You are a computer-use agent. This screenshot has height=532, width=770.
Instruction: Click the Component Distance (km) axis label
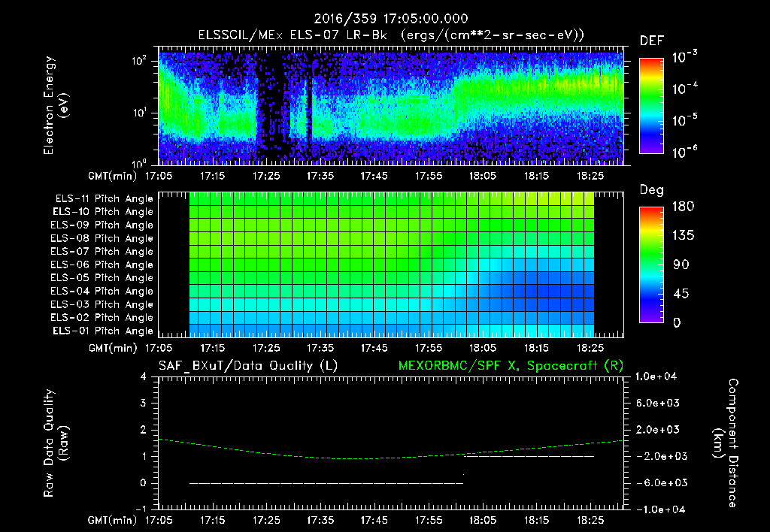tap(726, 443)
